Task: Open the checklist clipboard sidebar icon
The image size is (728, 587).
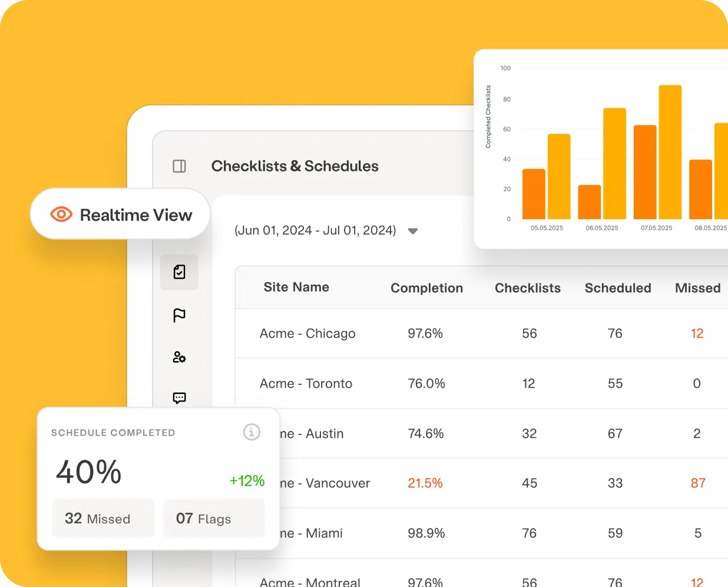Action: pyautogui.click(x=180, y=272)
